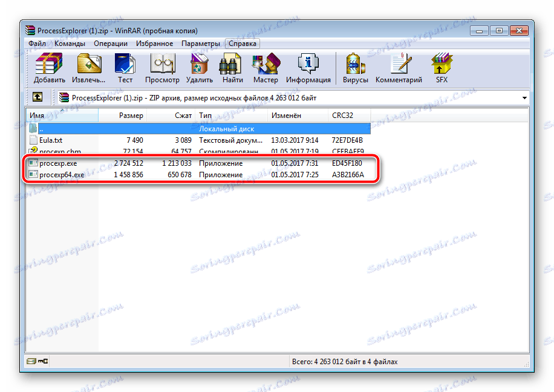
Task: Sort by Сжат column header
Action: click(x=171, y=115)
